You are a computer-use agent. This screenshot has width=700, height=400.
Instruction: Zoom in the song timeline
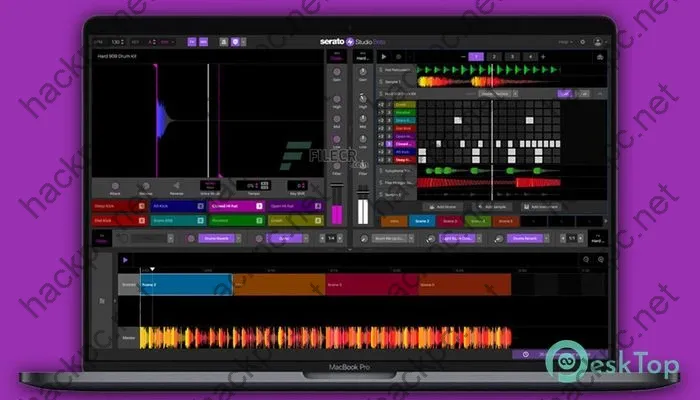click(601, 259)
